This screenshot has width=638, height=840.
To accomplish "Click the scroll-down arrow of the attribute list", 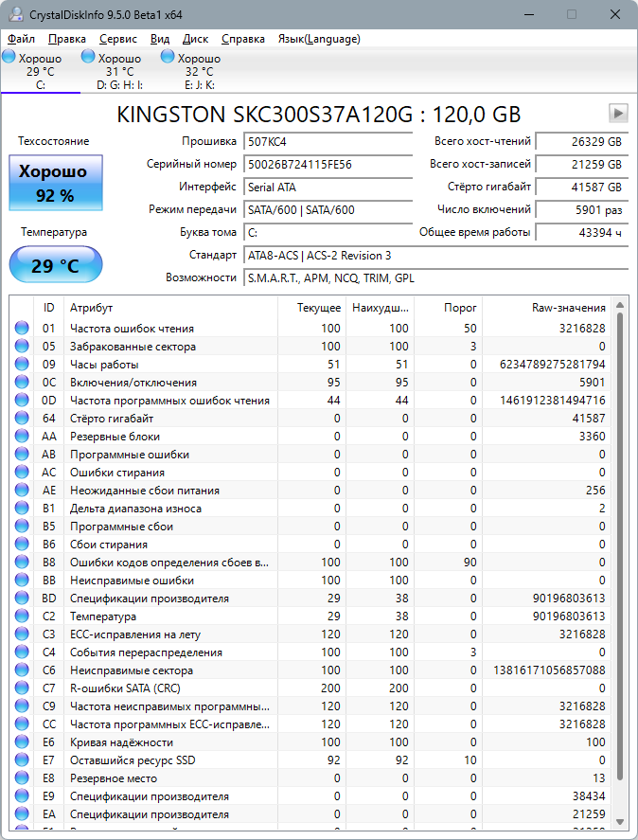I will (x=620, y=822).
